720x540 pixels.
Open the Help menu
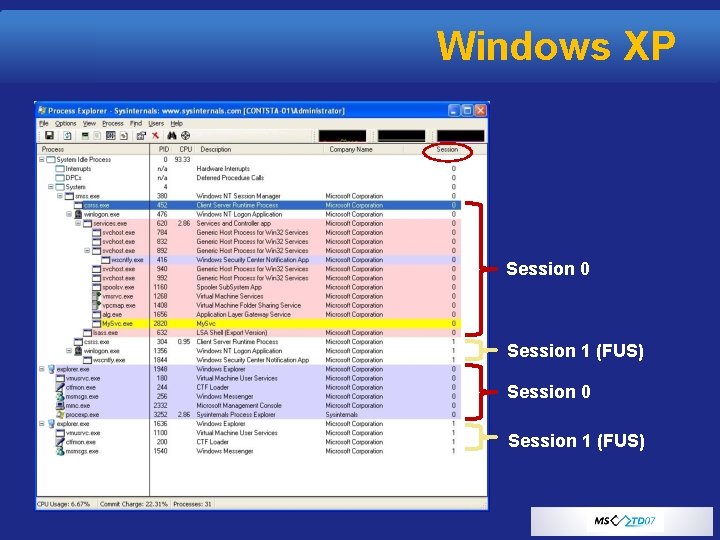177,124
